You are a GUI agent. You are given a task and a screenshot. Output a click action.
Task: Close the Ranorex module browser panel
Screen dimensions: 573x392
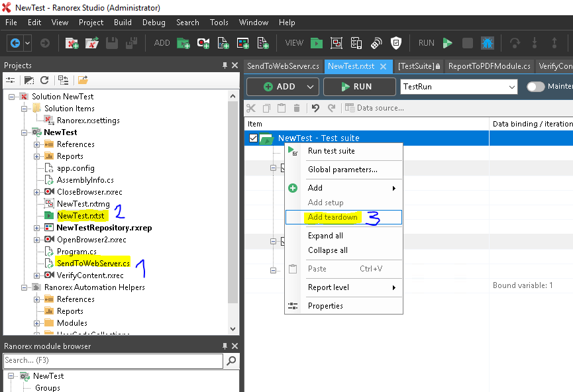pyautogui.click(x=235, y=346)
